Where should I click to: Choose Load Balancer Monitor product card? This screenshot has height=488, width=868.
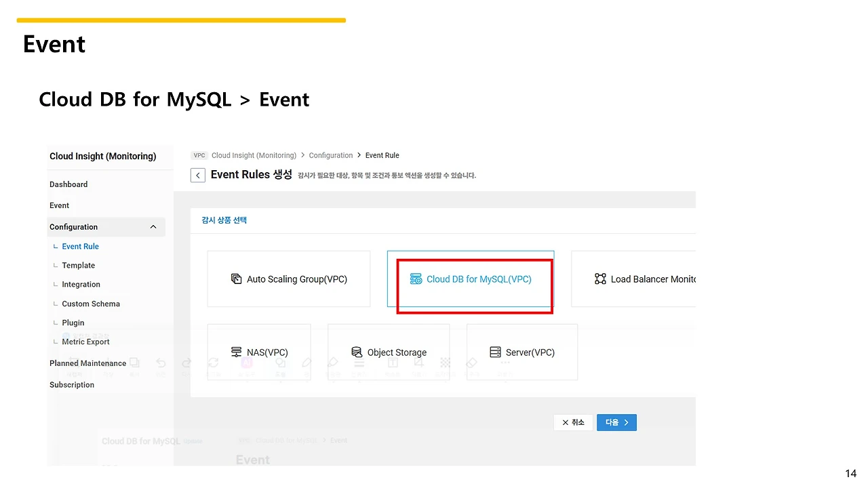pos(633,279)
